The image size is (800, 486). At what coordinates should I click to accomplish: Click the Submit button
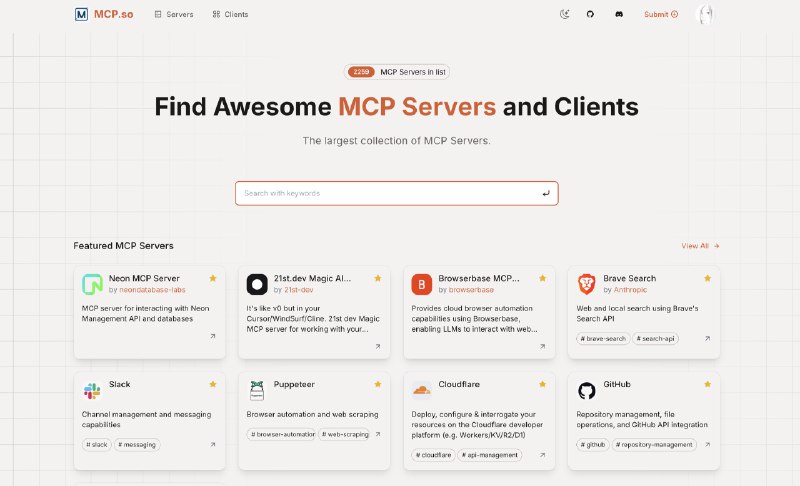tap(661, 14)
